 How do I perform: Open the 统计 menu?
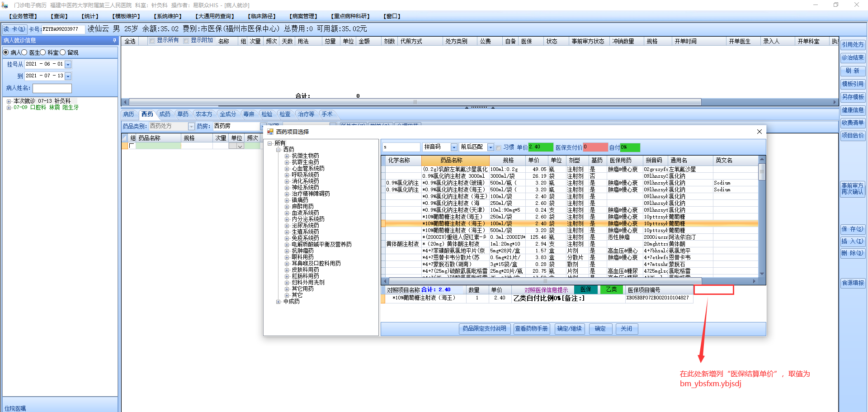click(90, 16)
